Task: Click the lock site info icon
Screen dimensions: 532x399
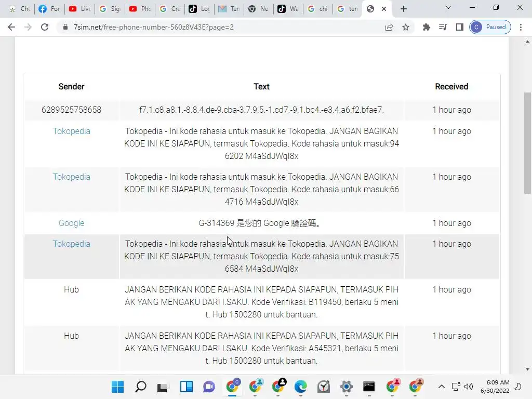Action: 65,27
